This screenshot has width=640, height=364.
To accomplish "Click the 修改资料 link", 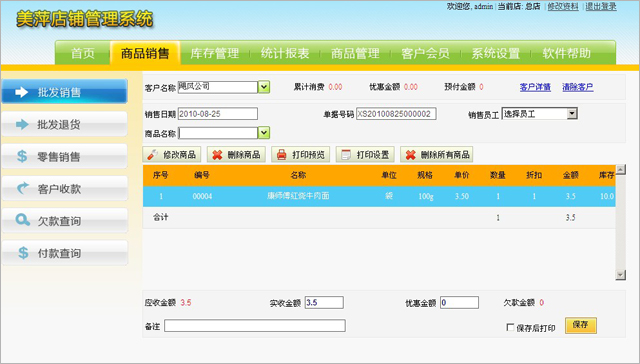I will point(563,7).
